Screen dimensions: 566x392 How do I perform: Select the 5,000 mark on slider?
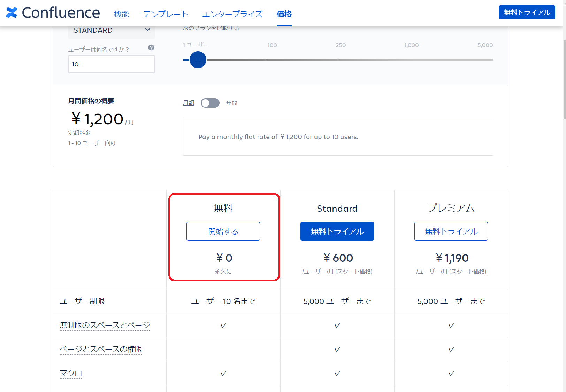click(485, 45)
